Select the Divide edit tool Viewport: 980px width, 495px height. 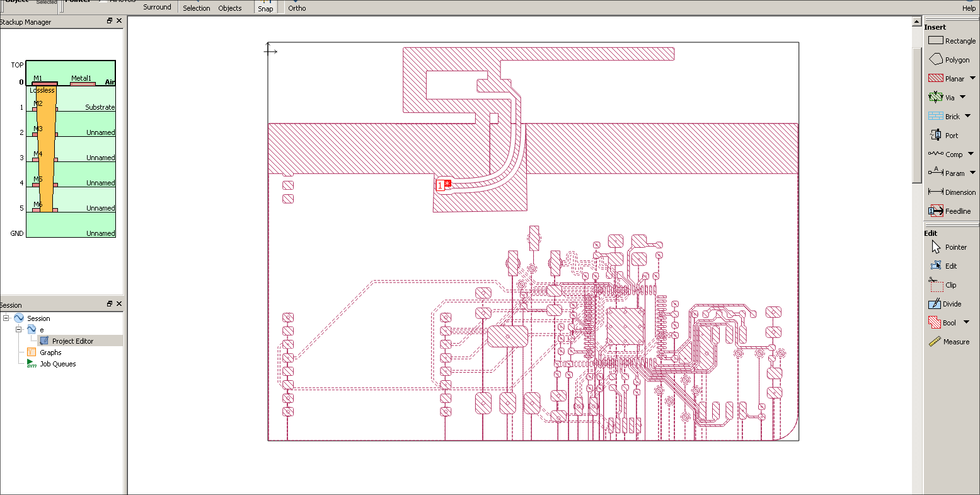point(945,304)
